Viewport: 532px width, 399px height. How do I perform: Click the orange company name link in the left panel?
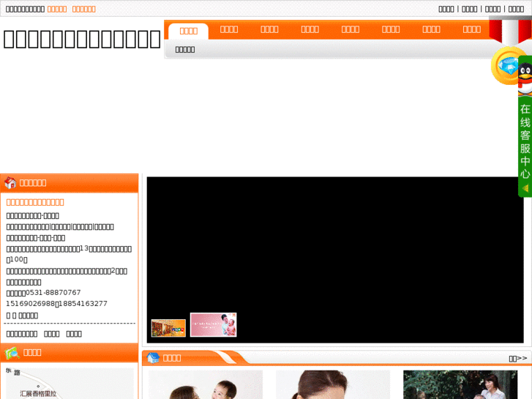(x=35, y=202)
